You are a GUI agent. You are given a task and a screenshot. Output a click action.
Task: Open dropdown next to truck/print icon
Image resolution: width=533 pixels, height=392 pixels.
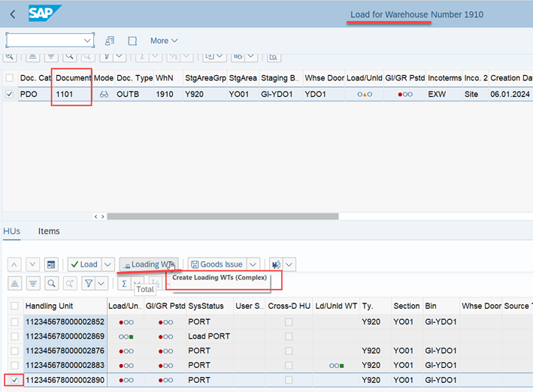[x=289, y=264]
